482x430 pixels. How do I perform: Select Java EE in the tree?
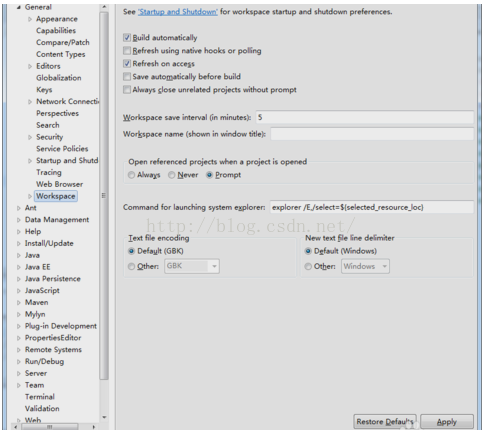38,267
